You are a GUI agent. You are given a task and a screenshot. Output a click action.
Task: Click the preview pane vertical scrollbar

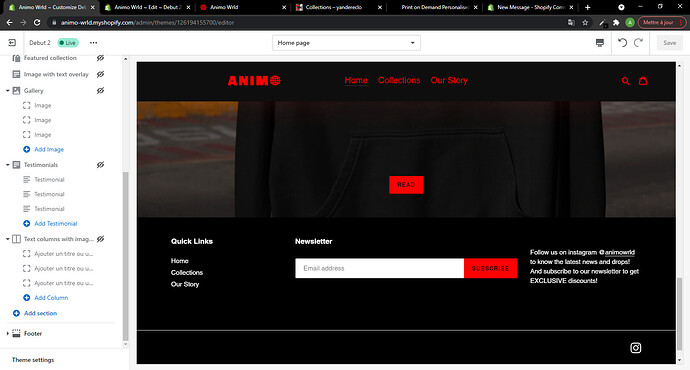[x=679, y=313]
